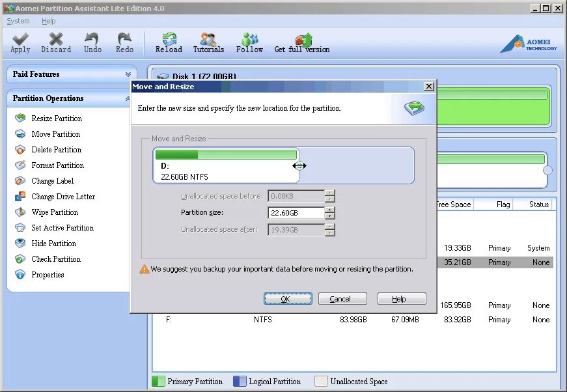
Task: Select Resize Partition operation text
Action: point(57,119)
